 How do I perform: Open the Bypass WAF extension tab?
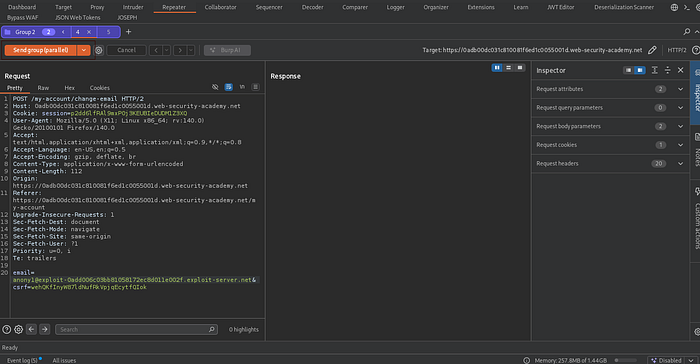[x=23, y=17]
